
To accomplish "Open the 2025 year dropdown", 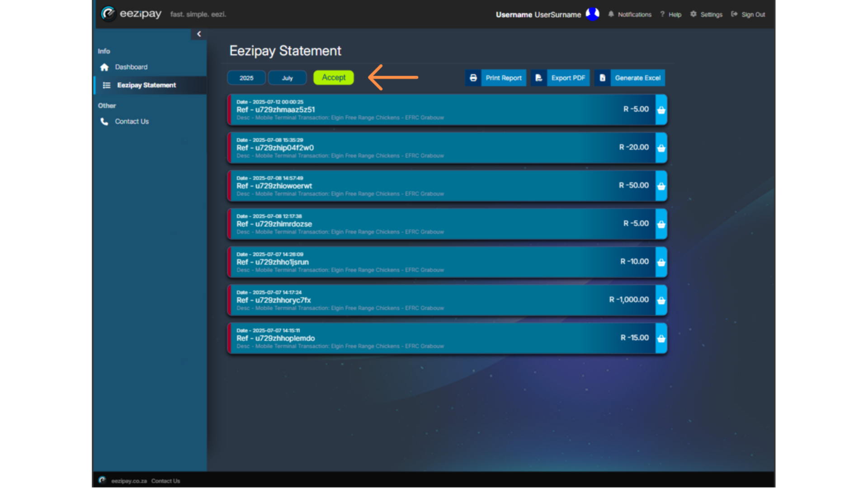I will (246, 78).
